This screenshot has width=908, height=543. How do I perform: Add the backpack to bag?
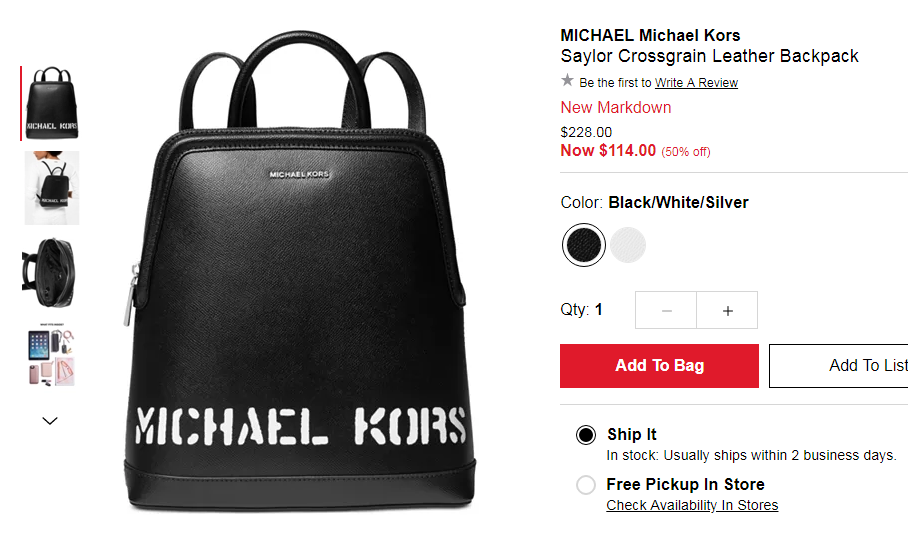659,366
